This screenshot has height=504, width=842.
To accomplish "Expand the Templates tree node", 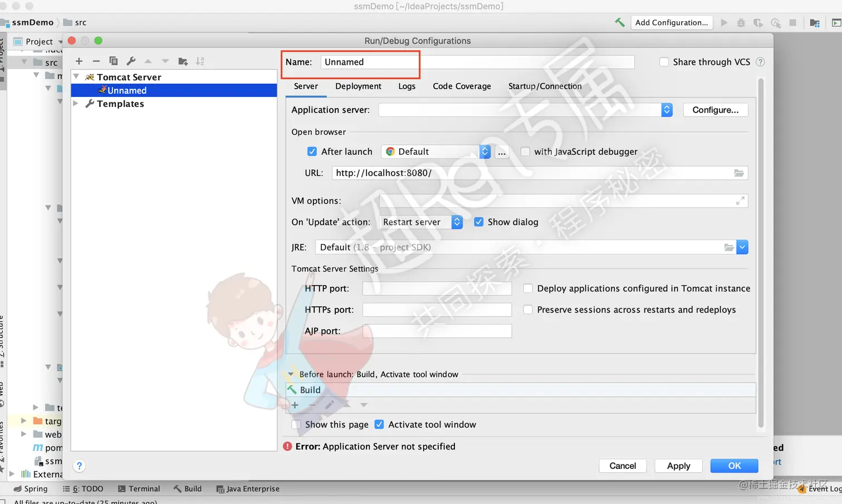I will click(76, 104).
